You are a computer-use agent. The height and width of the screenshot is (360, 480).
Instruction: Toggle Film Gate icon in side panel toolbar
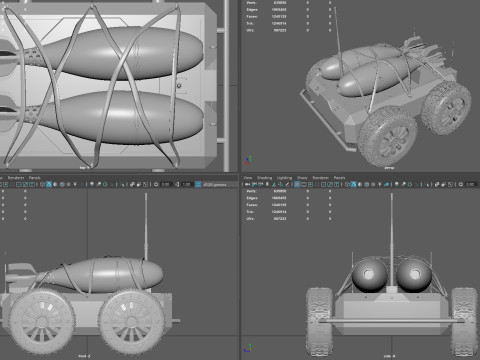point(304,184)
